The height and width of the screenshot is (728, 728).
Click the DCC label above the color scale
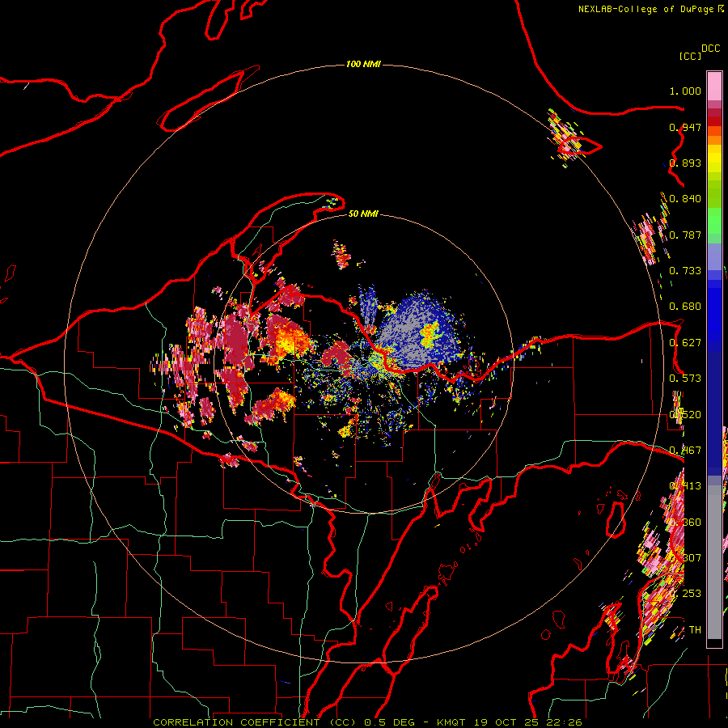tap(710, 49)
